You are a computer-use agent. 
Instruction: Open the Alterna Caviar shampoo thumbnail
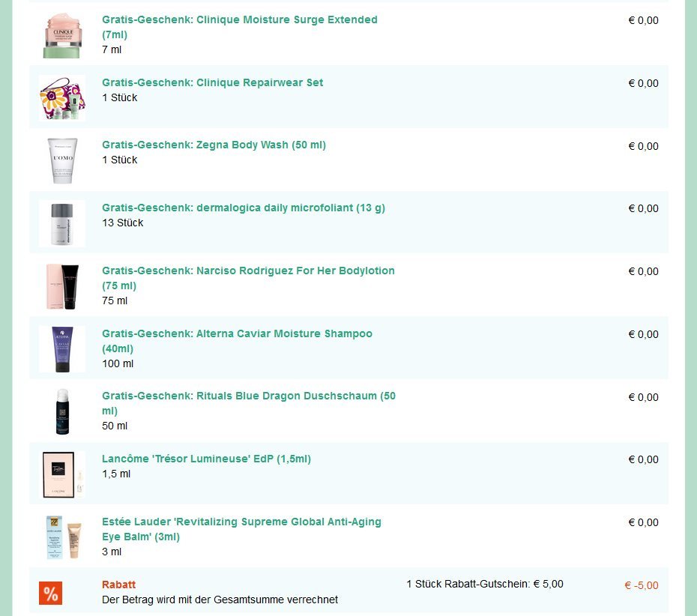pos(61,349)
